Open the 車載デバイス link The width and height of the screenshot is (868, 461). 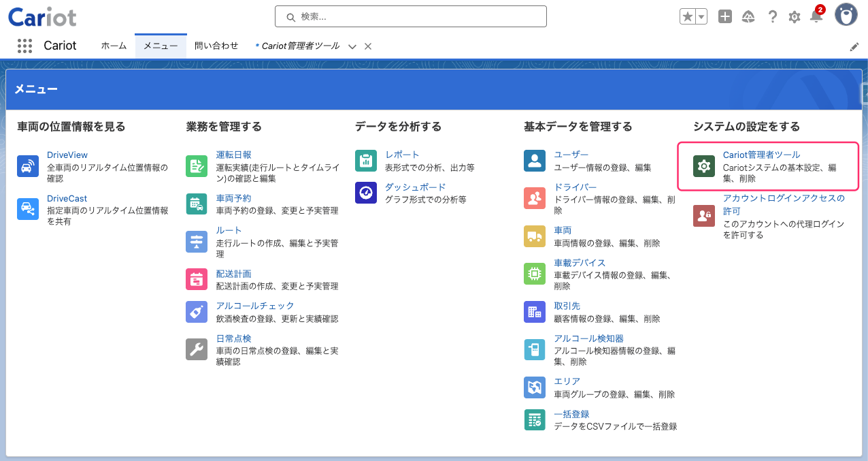pos(580,263)
